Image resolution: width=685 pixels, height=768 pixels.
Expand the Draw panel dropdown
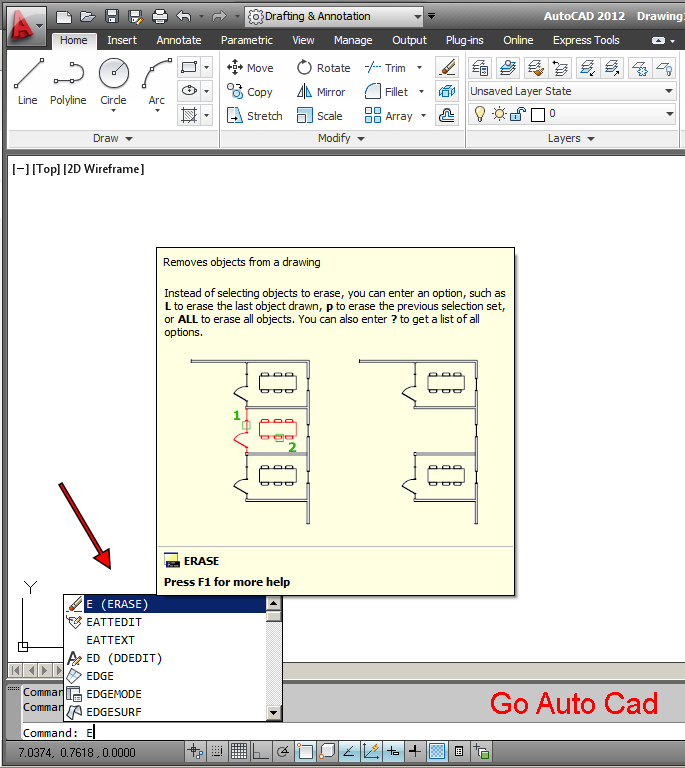[129, 139]
